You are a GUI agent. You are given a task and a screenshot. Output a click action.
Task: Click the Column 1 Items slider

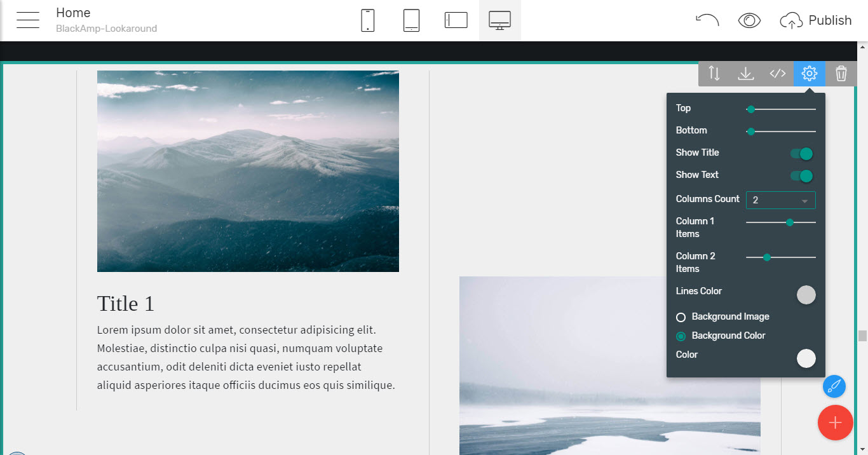[780, 222]
